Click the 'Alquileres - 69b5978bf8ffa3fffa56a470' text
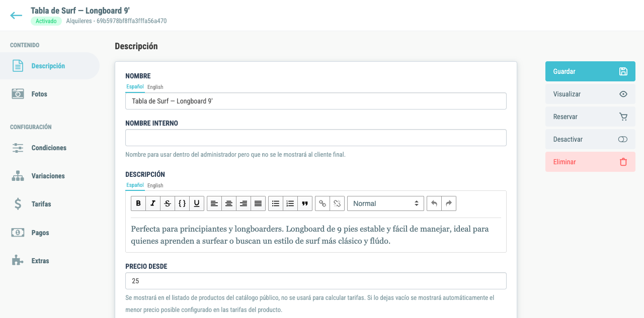 pyautogui.click(x=117, y=21)
